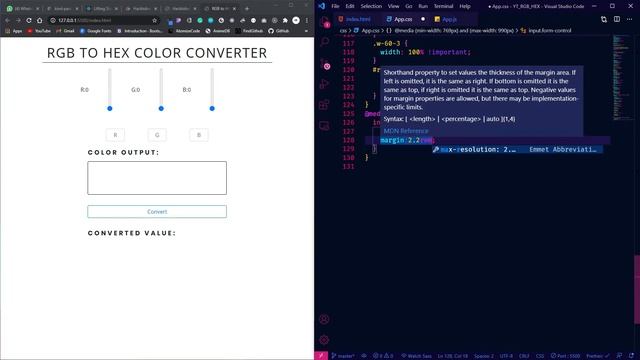This screenshot has width=640, height=360.
Task: Open the Chrome three-dot menu
Action: (307, 20)
